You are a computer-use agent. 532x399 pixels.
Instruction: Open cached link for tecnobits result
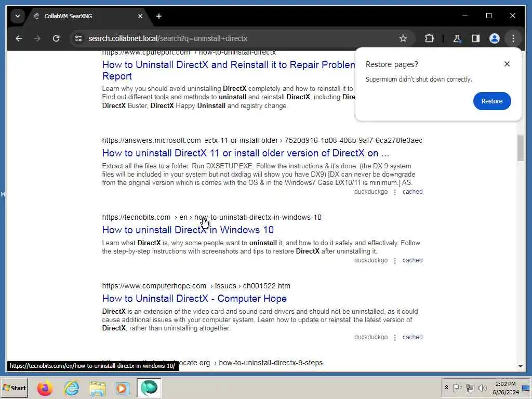tap(413, 260)
